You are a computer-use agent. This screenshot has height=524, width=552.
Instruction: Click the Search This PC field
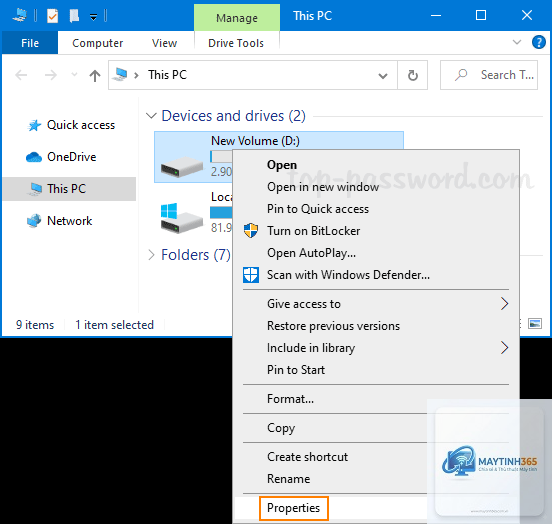[489, 75]
